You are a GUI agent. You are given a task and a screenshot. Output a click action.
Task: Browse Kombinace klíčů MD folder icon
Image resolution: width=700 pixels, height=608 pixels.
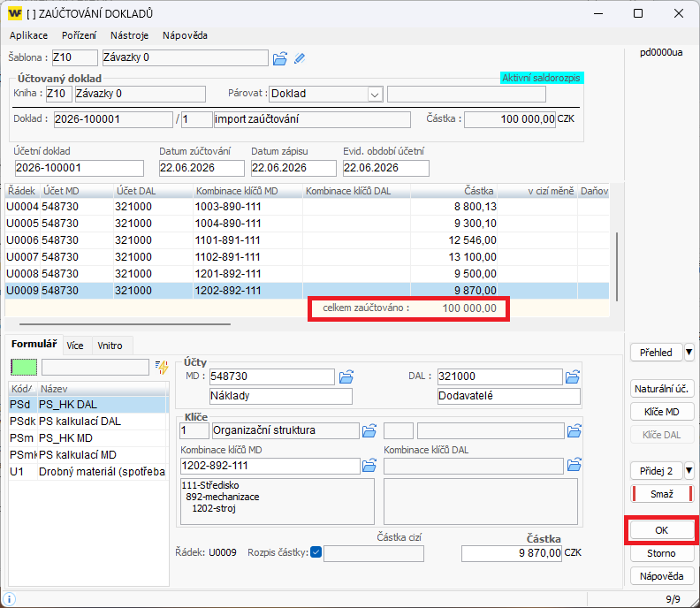click(x=369, y=466)
